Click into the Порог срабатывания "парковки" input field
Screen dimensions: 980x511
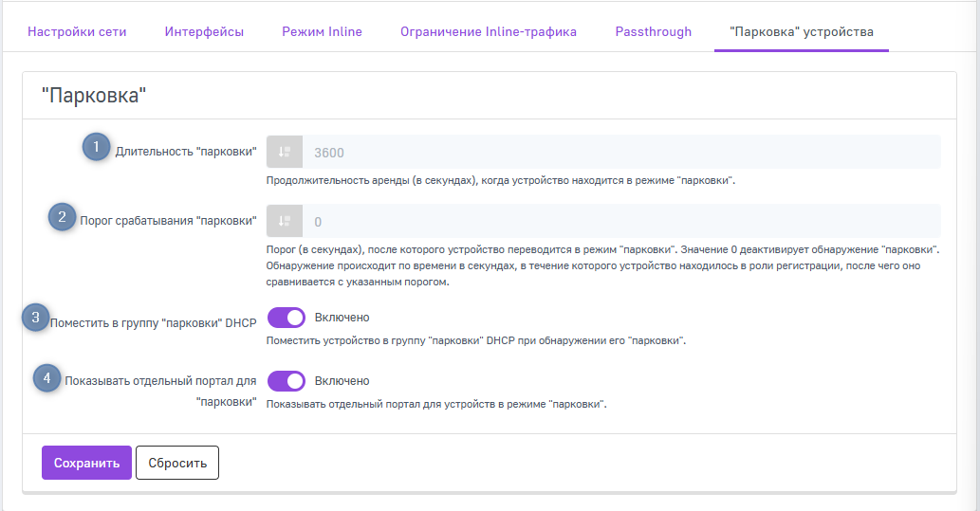[x=620, y=221]
